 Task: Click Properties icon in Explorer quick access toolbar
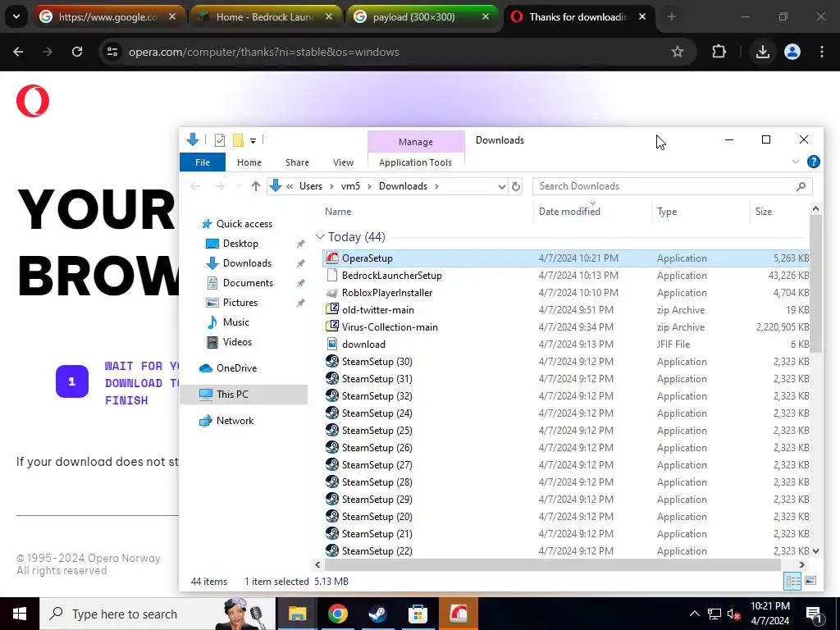[x=220, y=140]
